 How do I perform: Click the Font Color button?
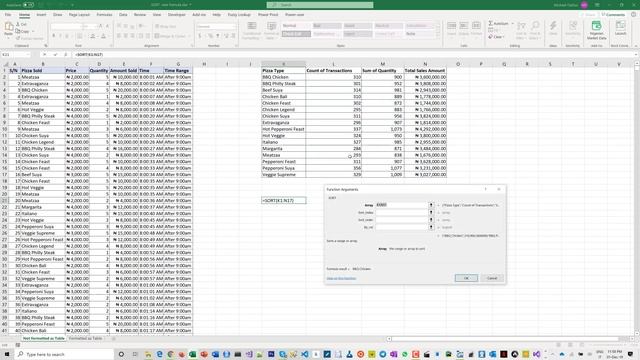(x=103, y=36)
